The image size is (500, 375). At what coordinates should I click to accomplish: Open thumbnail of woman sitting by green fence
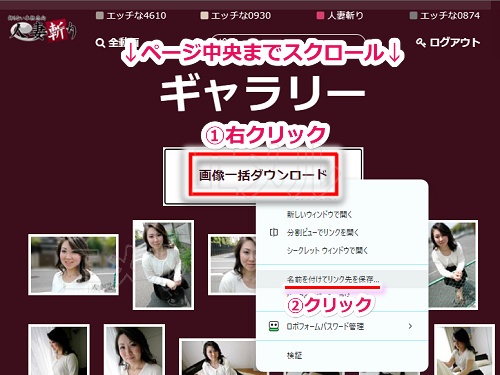[x=453, y=265]
